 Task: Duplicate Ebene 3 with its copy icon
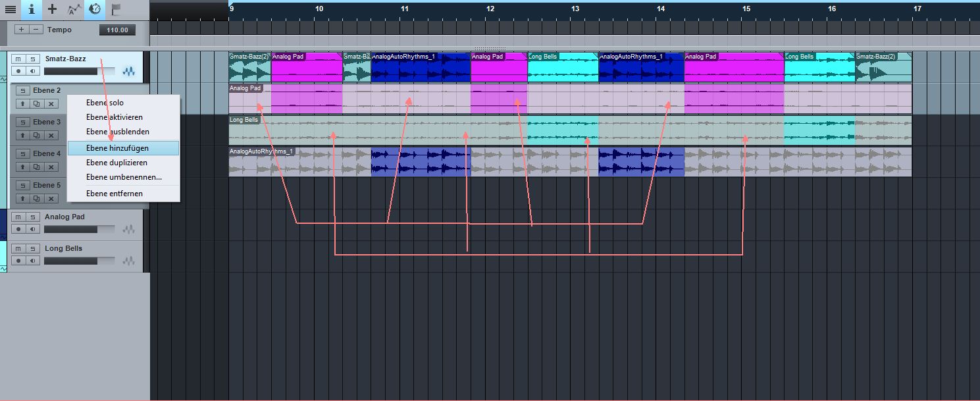(37, 135)
